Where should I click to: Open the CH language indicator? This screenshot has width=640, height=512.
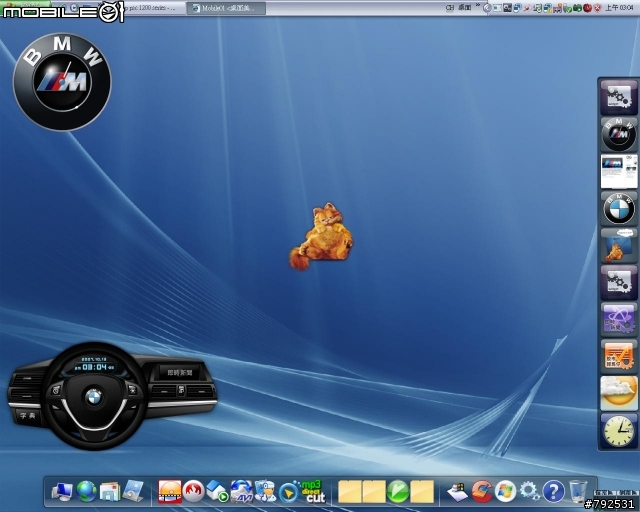pyautogui.click(x=450, y=7)
